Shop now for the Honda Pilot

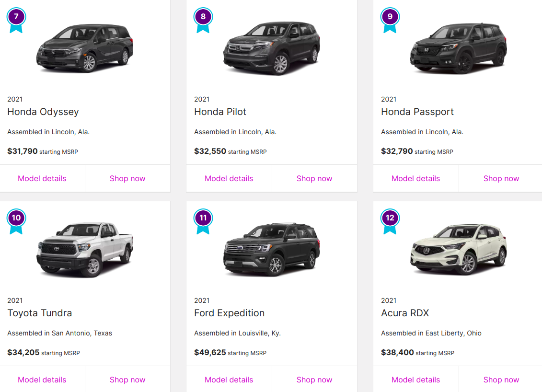click(314, 178)
